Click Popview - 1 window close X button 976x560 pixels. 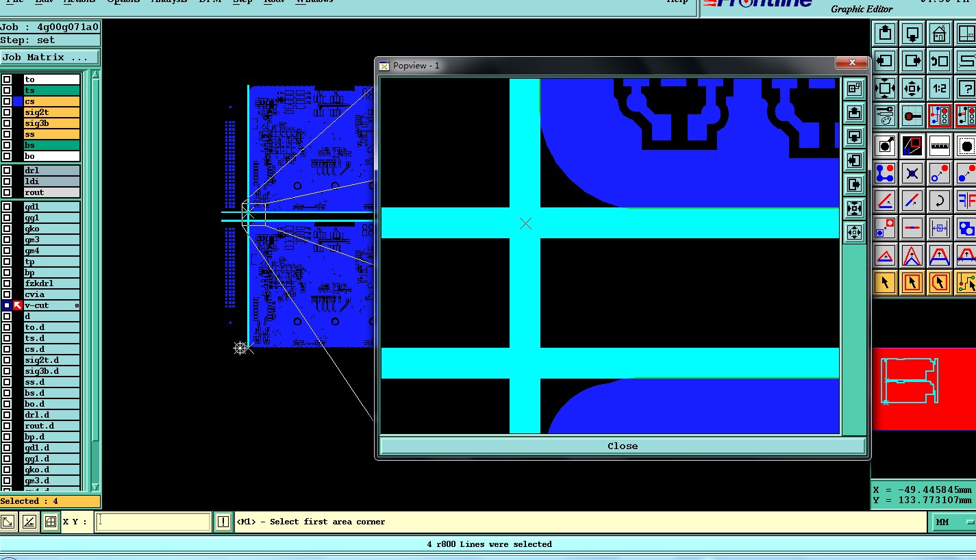pos(852,63)
